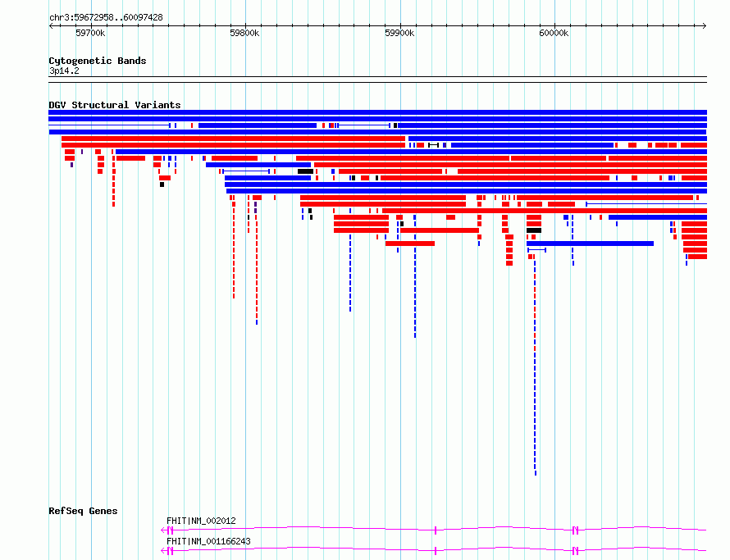Click the left arrowhead of the coordinate ruler
This screenshot has width=730, height=560.
pos(51,26)
